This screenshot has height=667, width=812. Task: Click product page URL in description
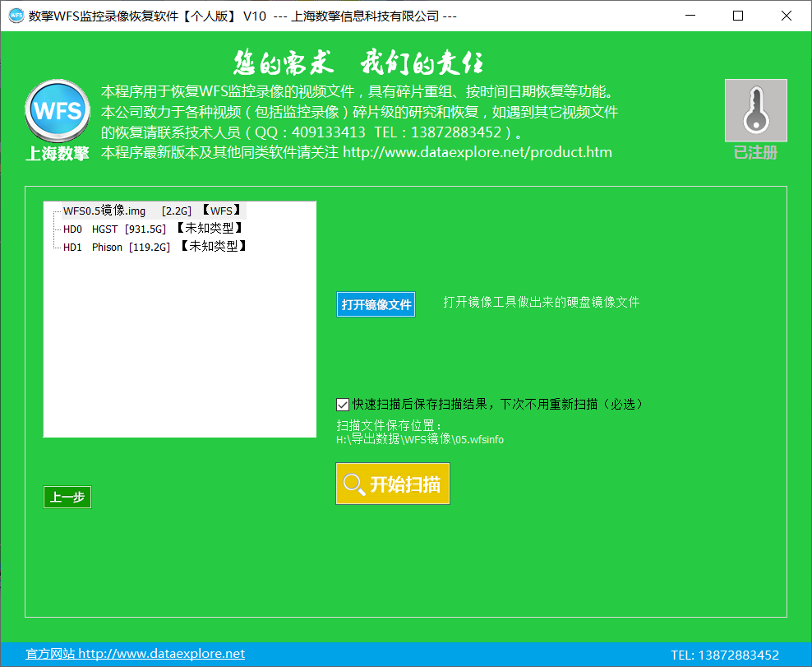pyautogui.click(x=478, y=152)
